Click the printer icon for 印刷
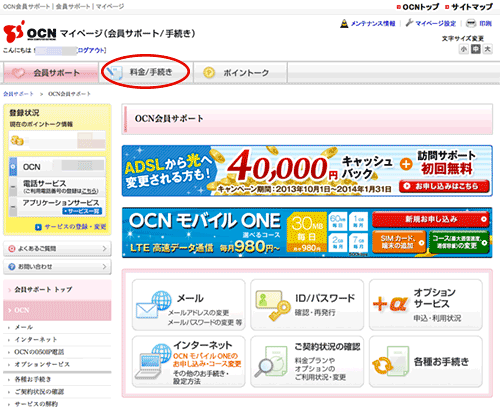Image resolution: width=500 pixels, height=407 pixels. click(x=471, y=23)
